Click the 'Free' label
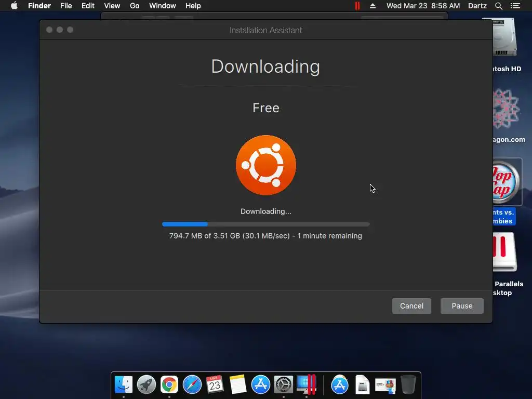The image size is (532, 399). point(266,108)
